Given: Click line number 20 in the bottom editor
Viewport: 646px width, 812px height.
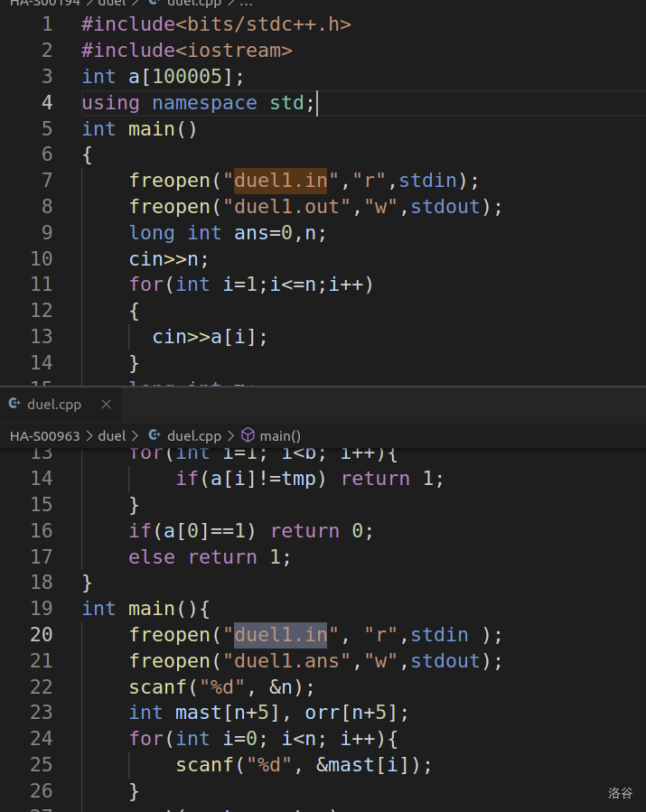Looking at the screenshot, I should [42, 635].
